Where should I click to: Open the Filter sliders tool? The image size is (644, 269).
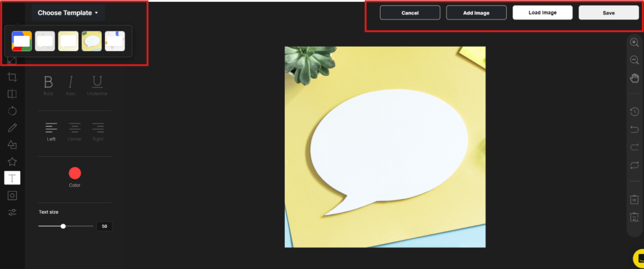coord(12,212)
